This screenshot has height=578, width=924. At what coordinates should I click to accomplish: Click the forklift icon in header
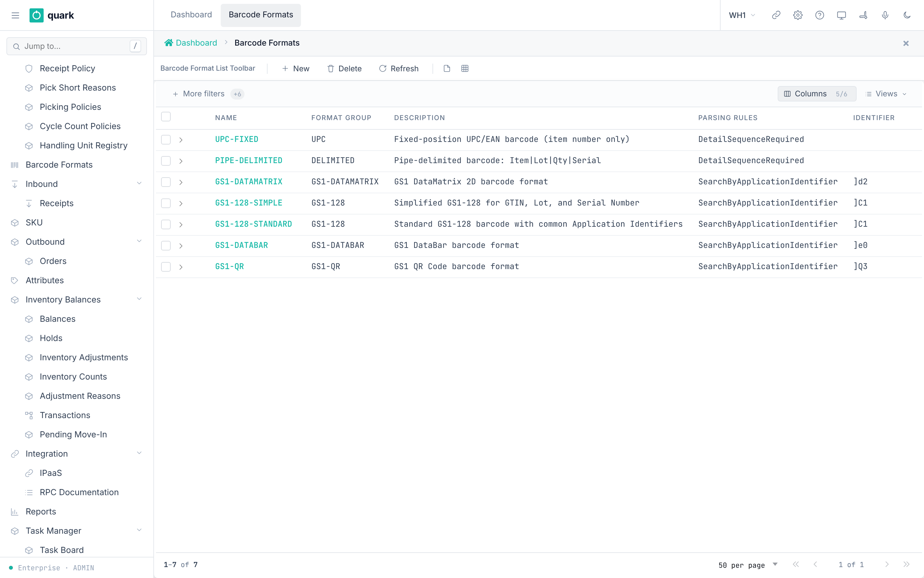[x=863, y=15]
